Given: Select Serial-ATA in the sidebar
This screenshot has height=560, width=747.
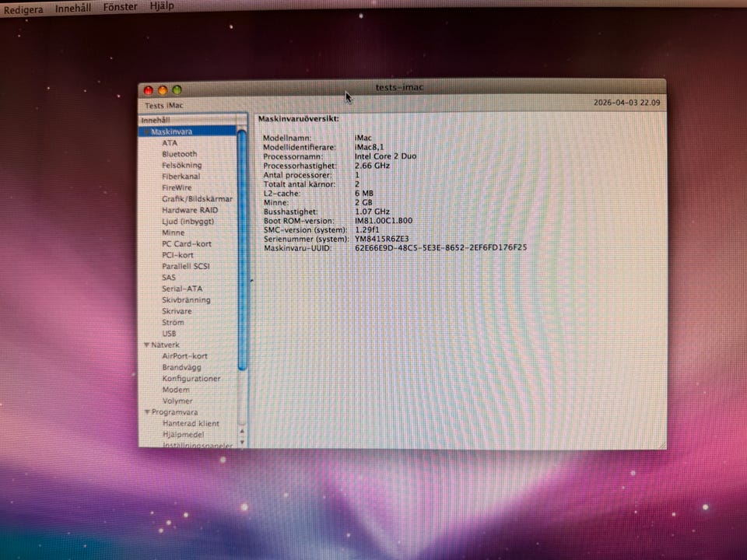Looking at the screenshot, I should click(x=181, y=289).
